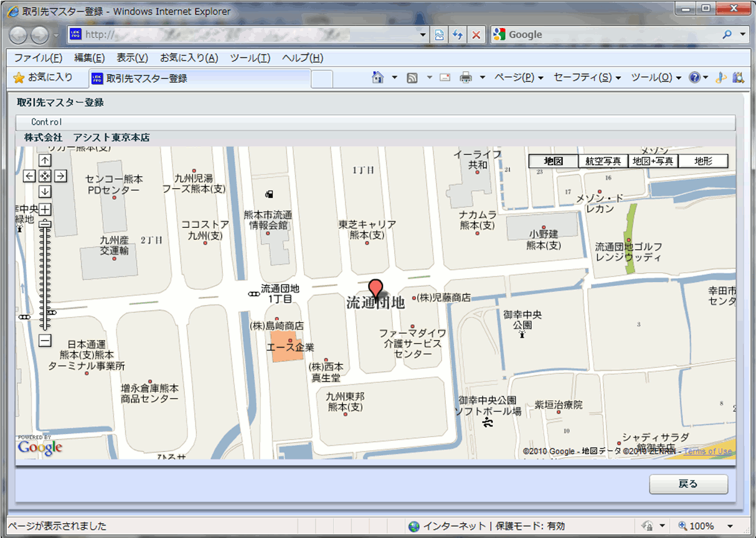Screen dimensions: 756x538
Task: Open the recent pages dropdown beside Forward
Action: (56, 35)
